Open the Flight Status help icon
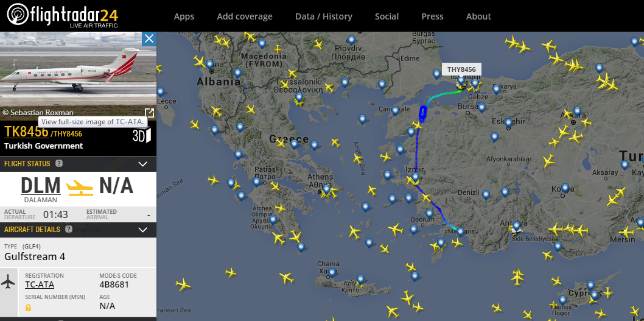The height and width of the screenshot is (321, 644). [x=59, y=164]
